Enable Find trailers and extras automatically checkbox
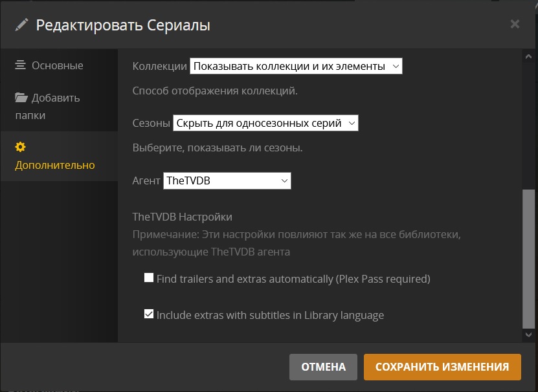 (x=149, y=278)
